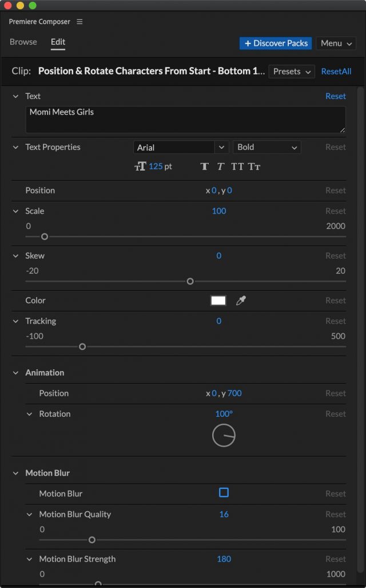Enable the small caps text style icon

[254, 167]
